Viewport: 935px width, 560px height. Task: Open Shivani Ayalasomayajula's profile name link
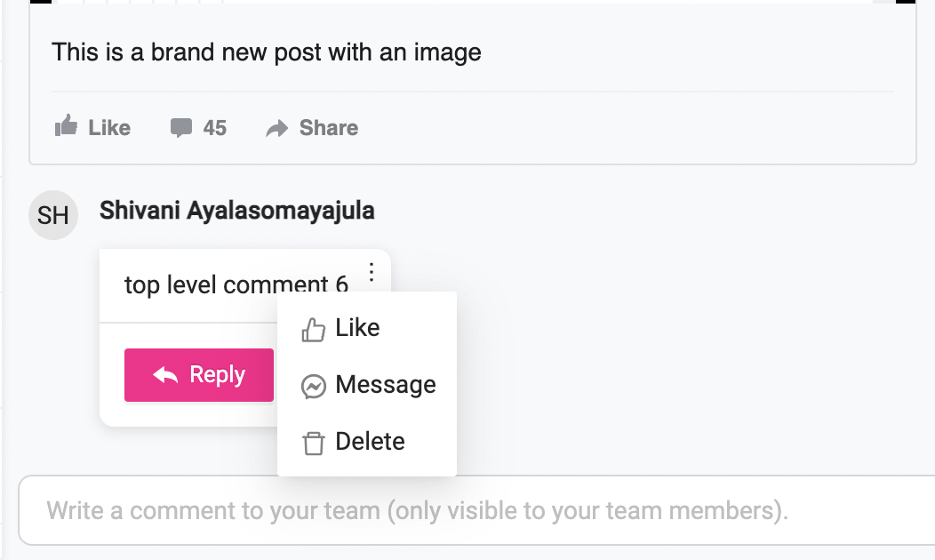point(236,211)
